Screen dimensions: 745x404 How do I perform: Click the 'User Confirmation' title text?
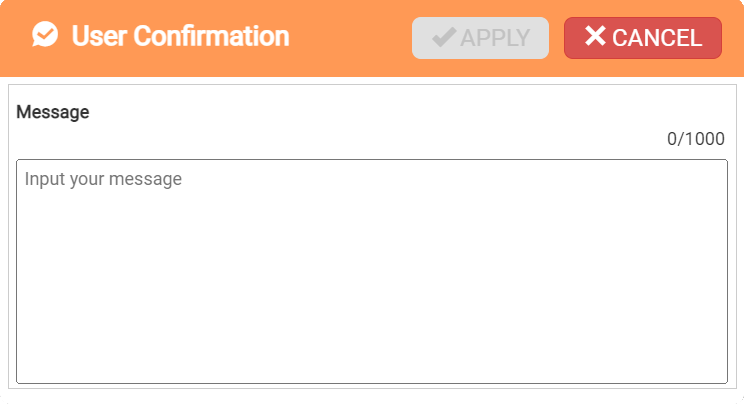[180, 37]
